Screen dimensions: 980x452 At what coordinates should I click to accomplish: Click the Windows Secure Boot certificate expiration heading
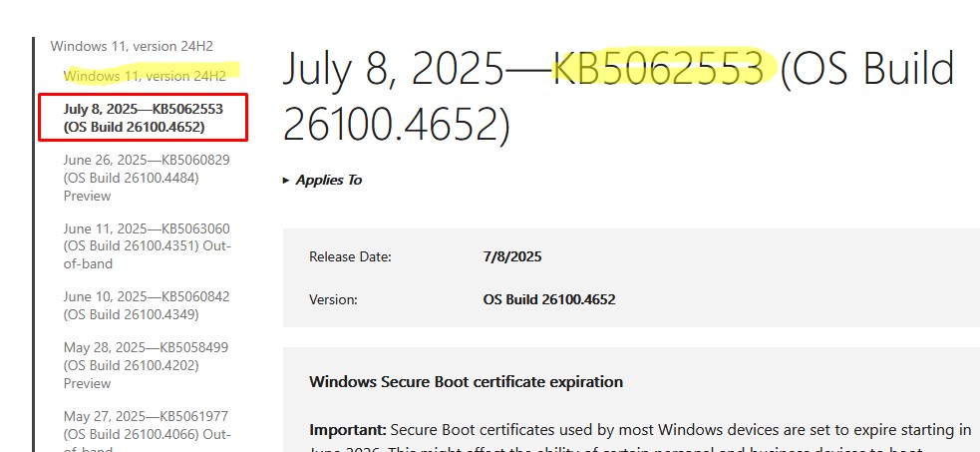(x=466, y=381)
